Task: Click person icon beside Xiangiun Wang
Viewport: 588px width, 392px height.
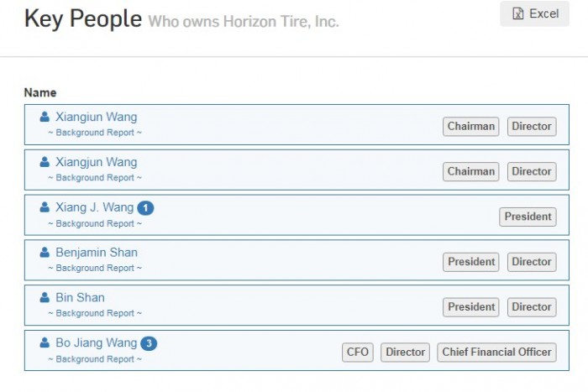Action: (x=45, y=118)
